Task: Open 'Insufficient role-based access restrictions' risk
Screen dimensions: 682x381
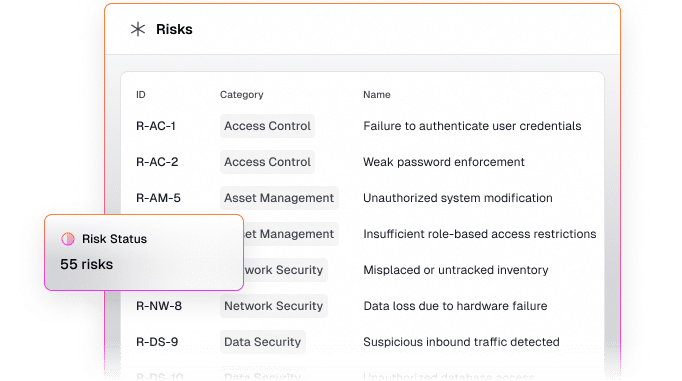Action: click(480, 234)
